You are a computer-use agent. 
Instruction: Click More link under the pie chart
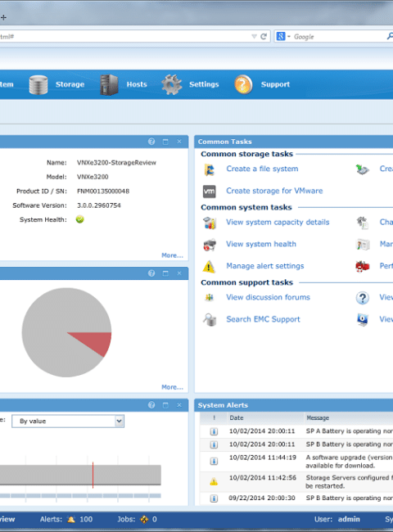coord(172,387)
